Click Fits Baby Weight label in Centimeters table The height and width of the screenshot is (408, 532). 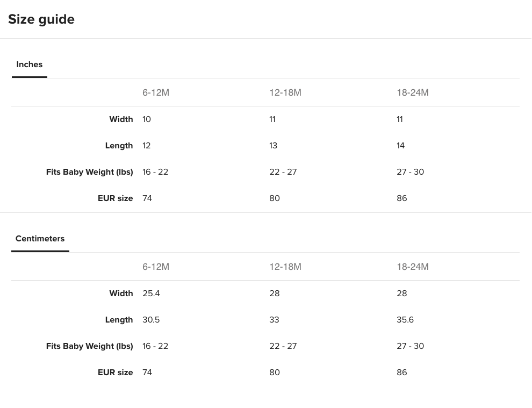(x=90, y=346)
